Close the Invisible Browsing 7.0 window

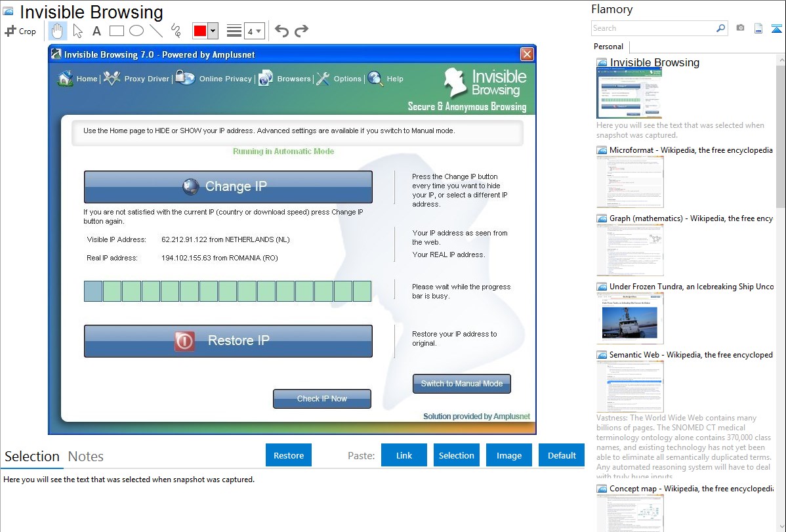(527, 54)
